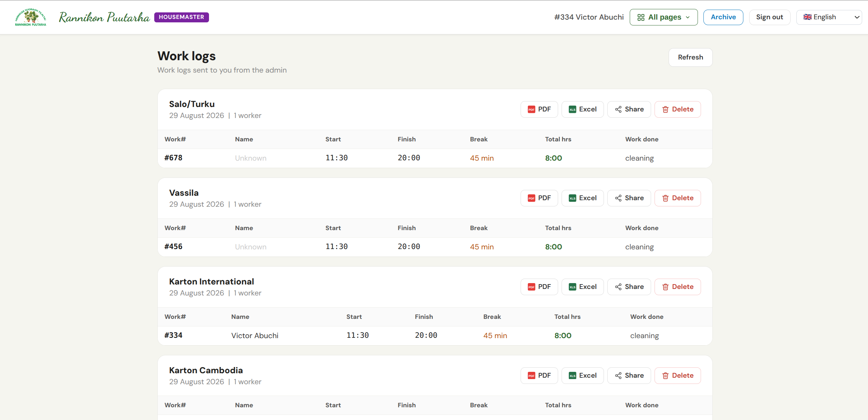Click the Karton International card title
This screenshot has height=420, width=868.
211,282
